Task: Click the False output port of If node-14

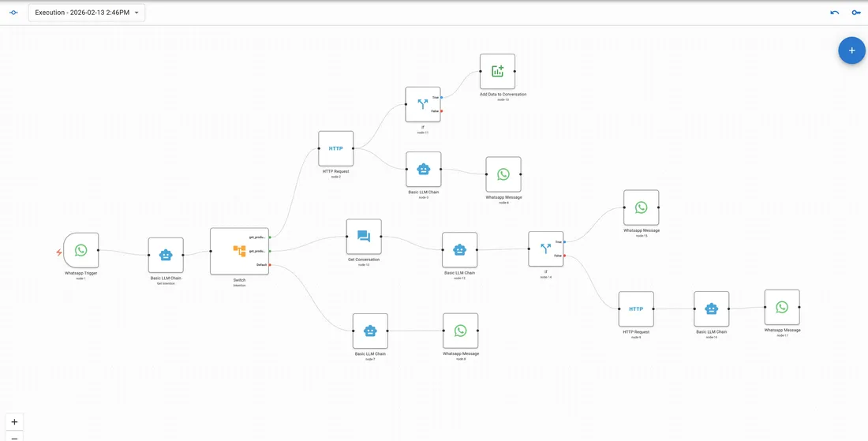Action: tap(564, 256)
